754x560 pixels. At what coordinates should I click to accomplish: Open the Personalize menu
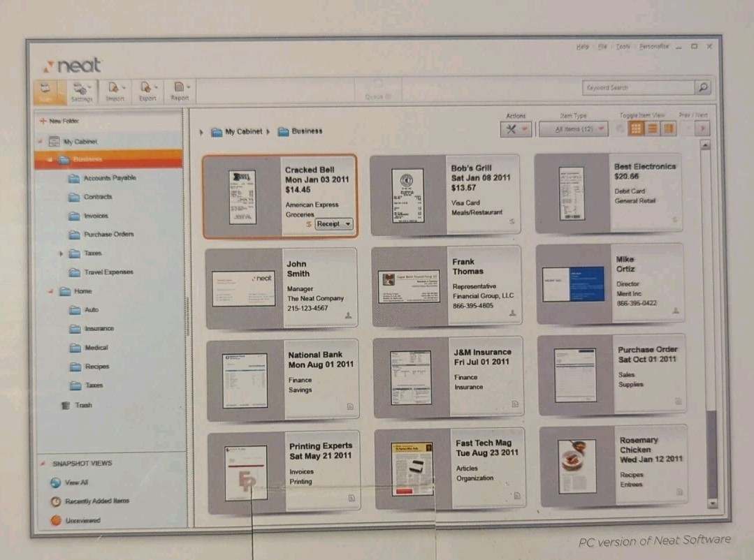(653, 47)
